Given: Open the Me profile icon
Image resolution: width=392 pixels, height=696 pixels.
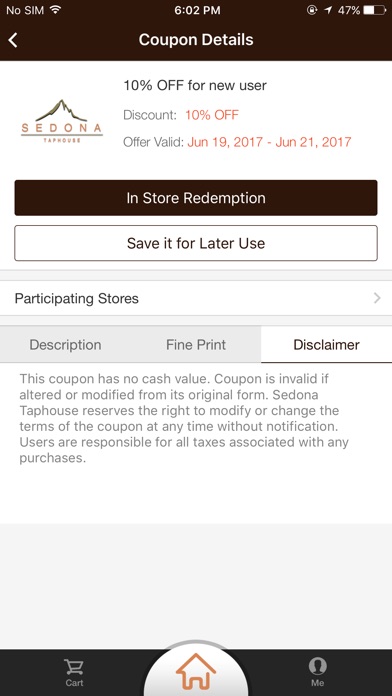Looking at the screenshot, I should click(x=317, y=666).
